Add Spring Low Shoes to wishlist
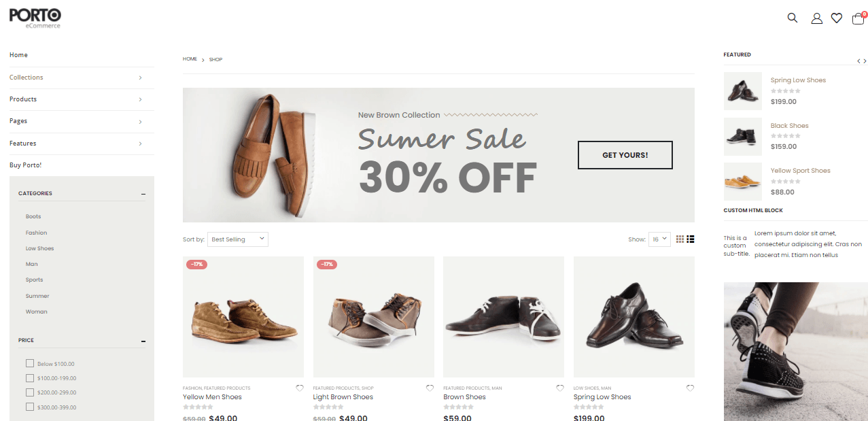 691,388
